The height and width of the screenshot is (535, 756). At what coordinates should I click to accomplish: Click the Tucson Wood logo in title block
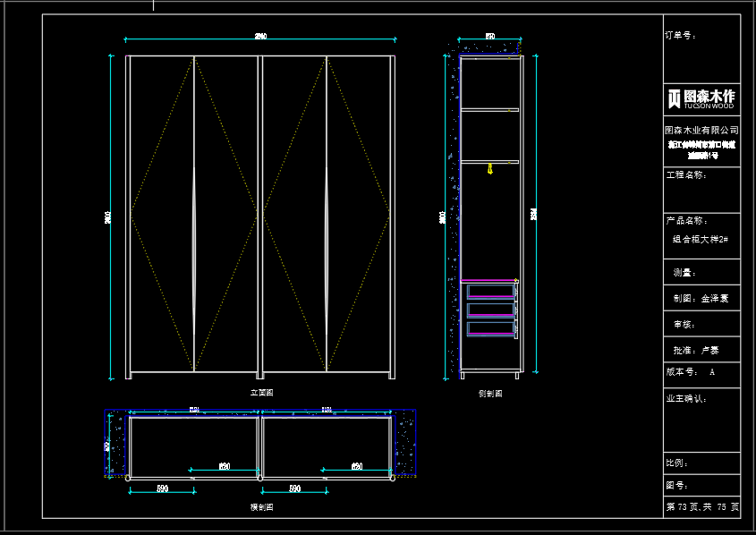tap(701, 98)
